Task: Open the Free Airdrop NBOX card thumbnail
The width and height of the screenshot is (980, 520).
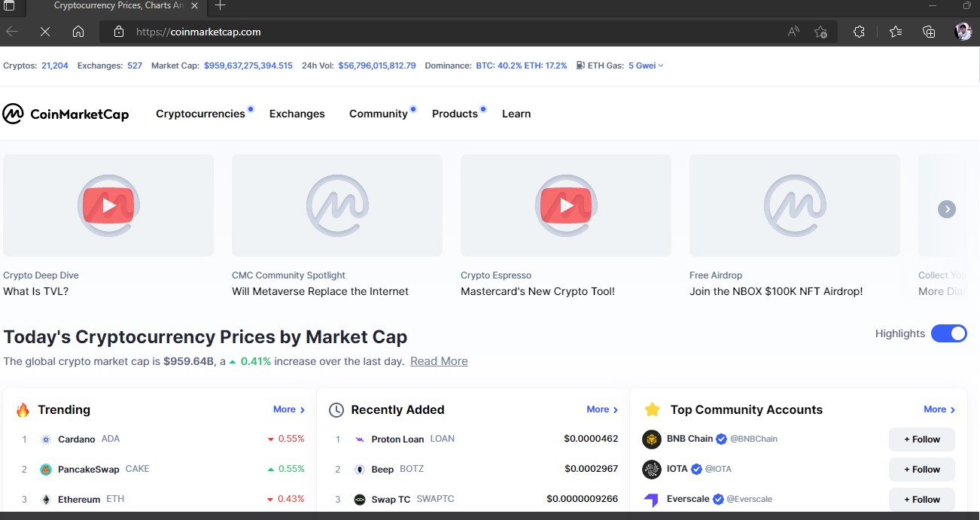Action: 795,205
